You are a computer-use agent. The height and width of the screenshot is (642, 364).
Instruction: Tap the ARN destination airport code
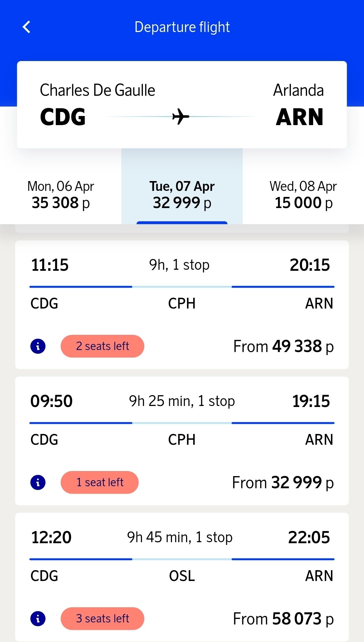(x=300, y=117)
